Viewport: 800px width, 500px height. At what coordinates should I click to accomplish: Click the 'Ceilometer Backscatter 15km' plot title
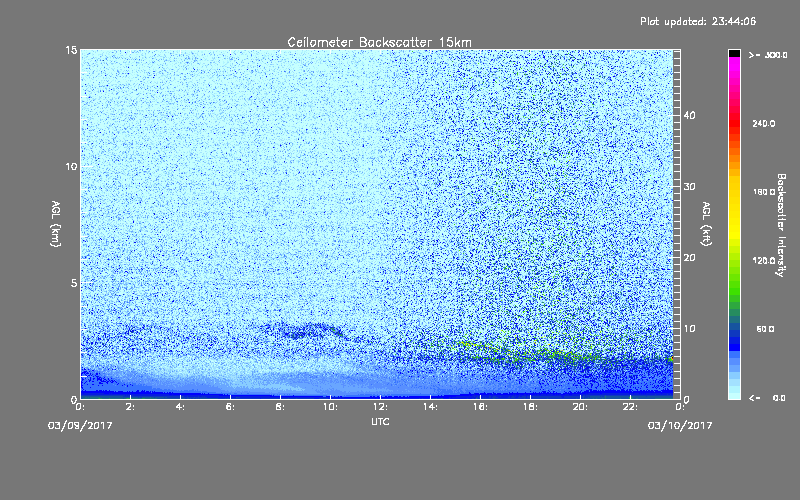pyautogui.click(x=379, y=42)
